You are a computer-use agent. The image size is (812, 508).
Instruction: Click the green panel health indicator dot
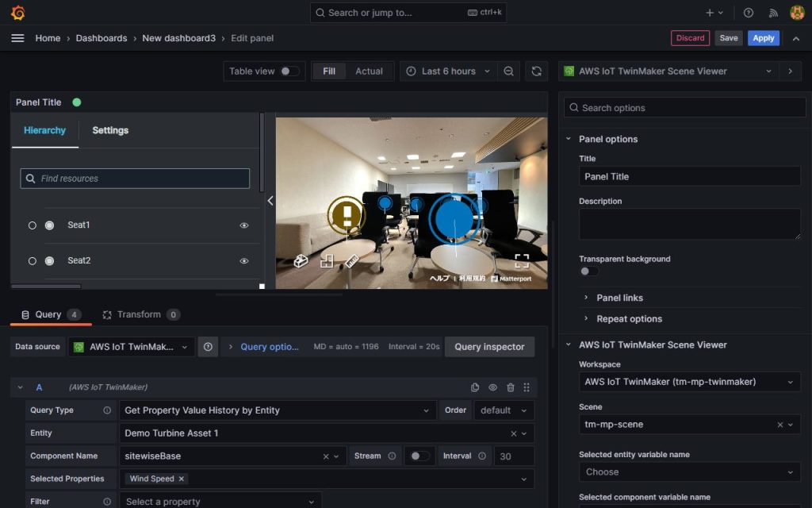[x=76, y=102]
